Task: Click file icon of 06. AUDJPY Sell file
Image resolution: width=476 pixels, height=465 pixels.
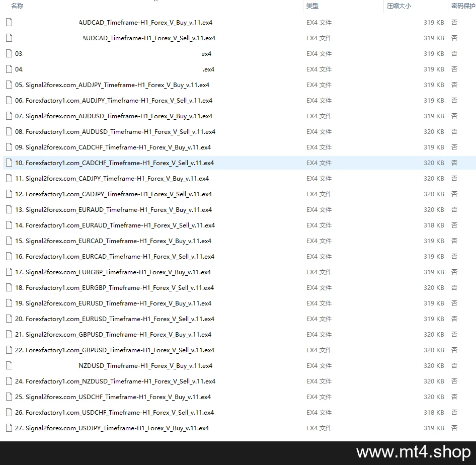Action: 9,100
